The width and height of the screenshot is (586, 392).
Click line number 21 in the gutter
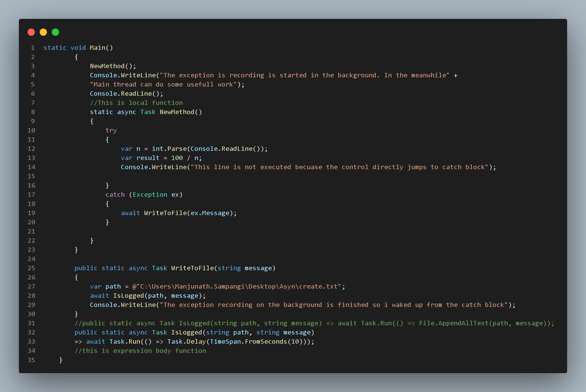31,232
